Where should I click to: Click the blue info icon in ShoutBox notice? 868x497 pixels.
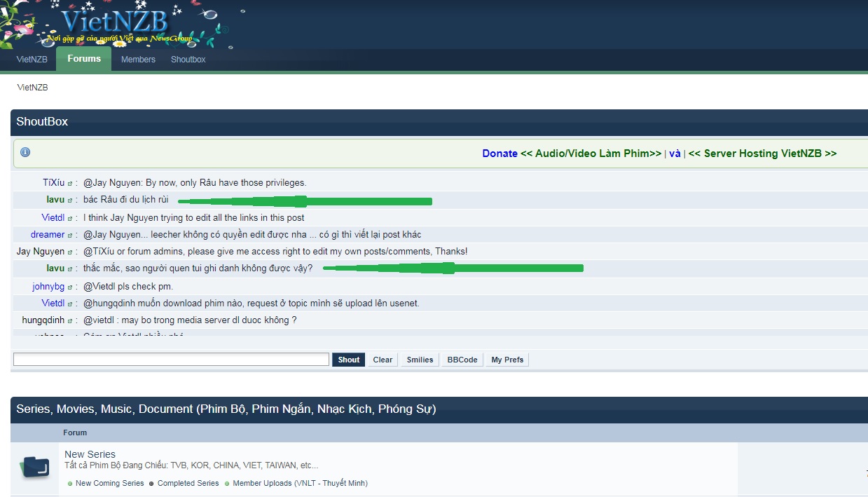pyautogui.click(x=25, y=152)
